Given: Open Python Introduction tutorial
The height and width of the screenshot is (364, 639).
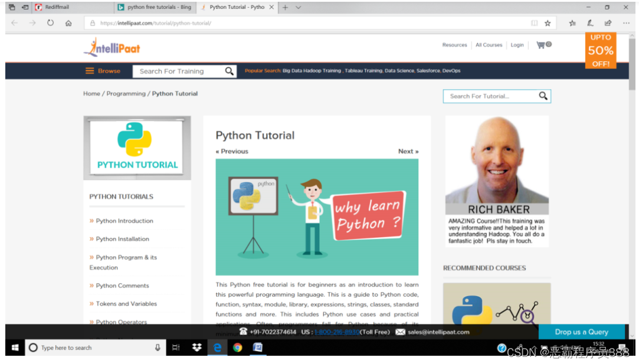Looking at the screenshot, I should click(x=124, y=221).
